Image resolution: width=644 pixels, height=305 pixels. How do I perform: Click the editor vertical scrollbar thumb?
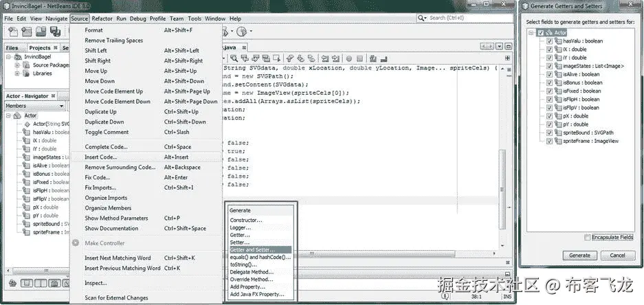[x=502, y=190]
